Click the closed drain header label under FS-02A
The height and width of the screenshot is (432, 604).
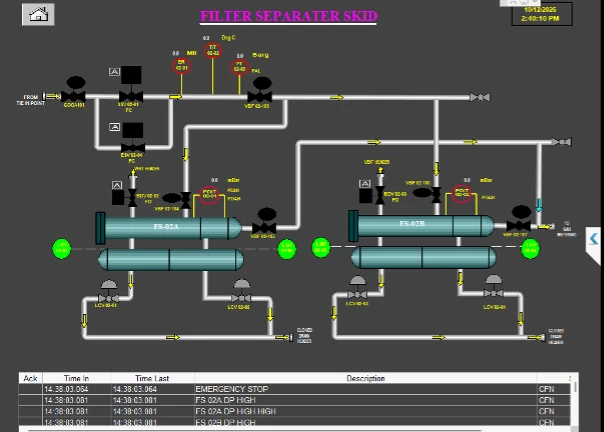point(304,336)
